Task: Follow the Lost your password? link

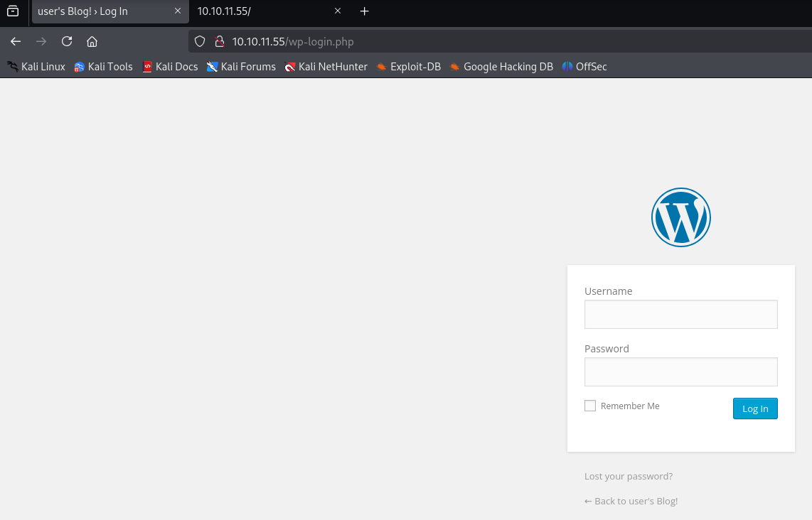Action: tap(629, 476)
